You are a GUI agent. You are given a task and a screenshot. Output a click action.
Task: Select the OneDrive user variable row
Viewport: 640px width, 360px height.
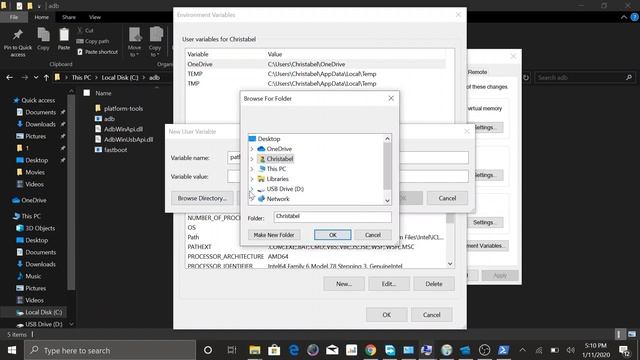(x=316, y=64)
